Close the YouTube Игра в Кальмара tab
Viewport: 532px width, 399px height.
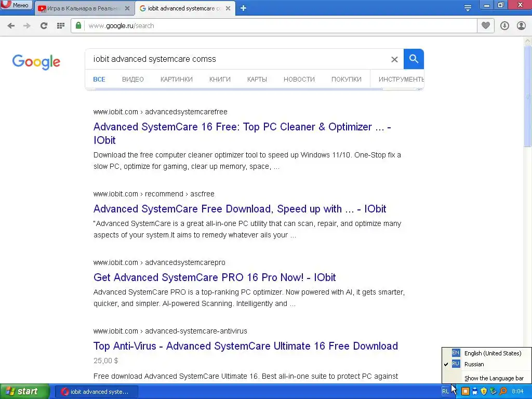click(127, 8)
